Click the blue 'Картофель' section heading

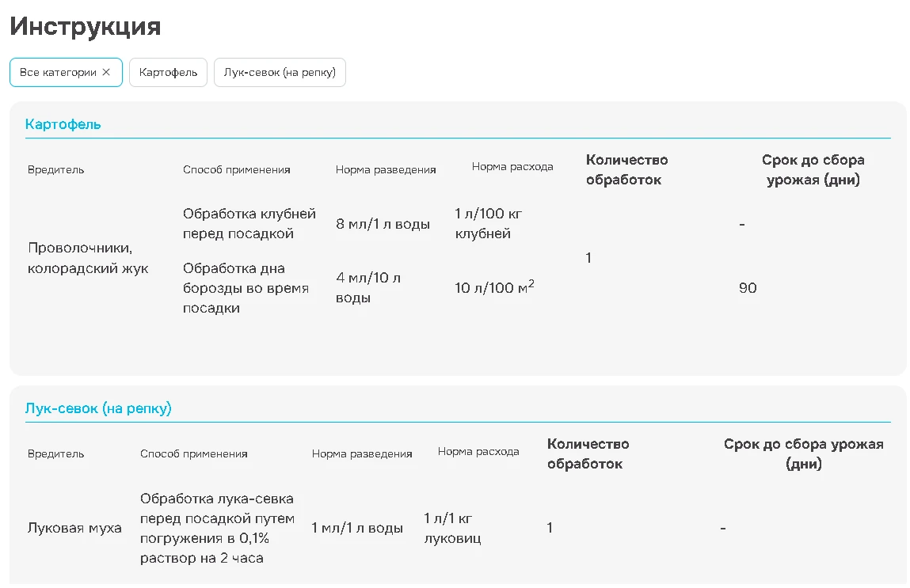[x=63, y=124]
